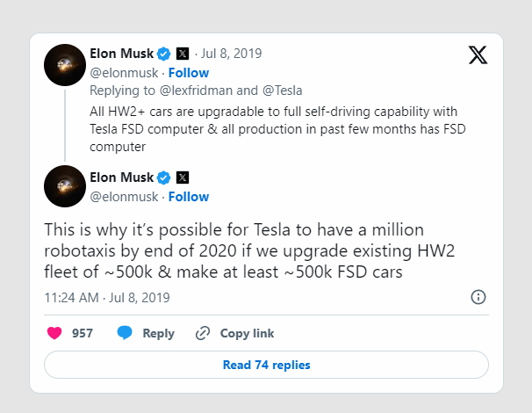This screenshot has width=532, height=413.
Task: Follow Elon Musk from the second tweet
Action: click(x=189, y=196)
